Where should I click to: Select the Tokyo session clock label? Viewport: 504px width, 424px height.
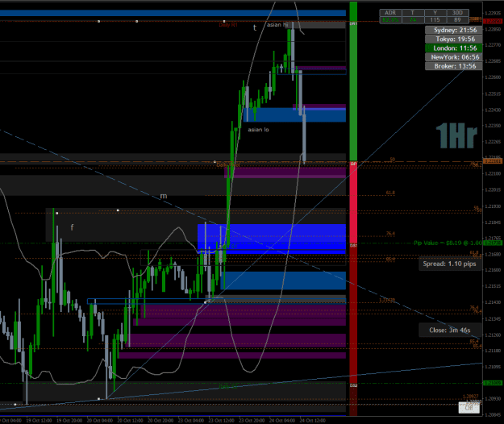pos(453,39)
